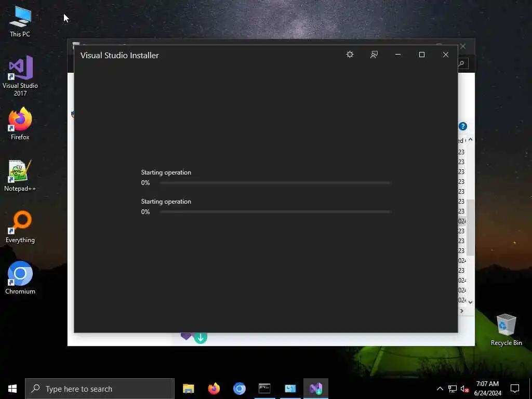
Task: Select the Firefox desktop shortcut
Action: [x=20, y=124]
